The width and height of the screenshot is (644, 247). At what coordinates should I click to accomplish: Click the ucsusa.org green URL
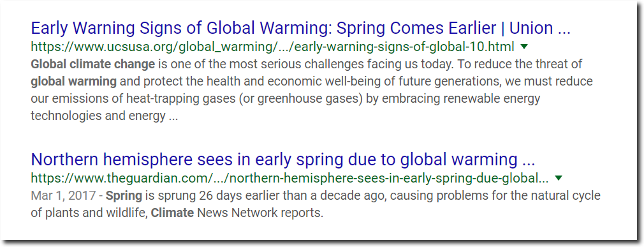coord(272,48)
